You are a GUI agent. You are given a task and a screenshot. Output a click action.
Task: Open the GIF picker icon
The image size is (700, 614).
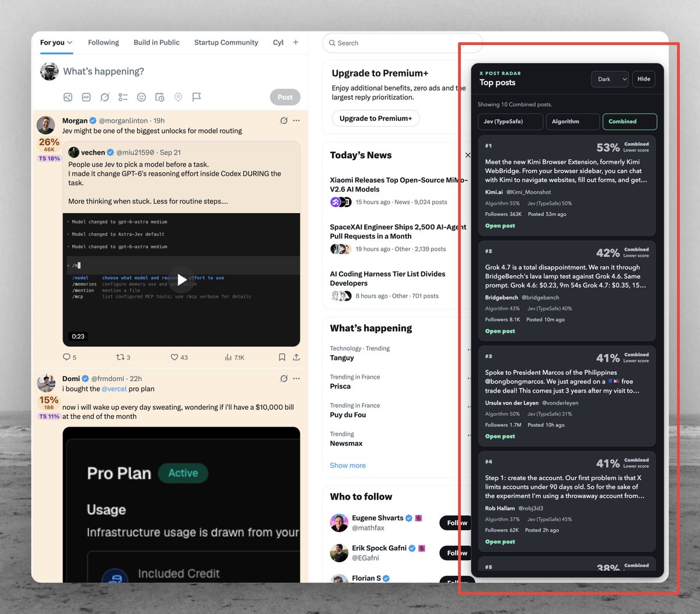click(x=86, y=97)
